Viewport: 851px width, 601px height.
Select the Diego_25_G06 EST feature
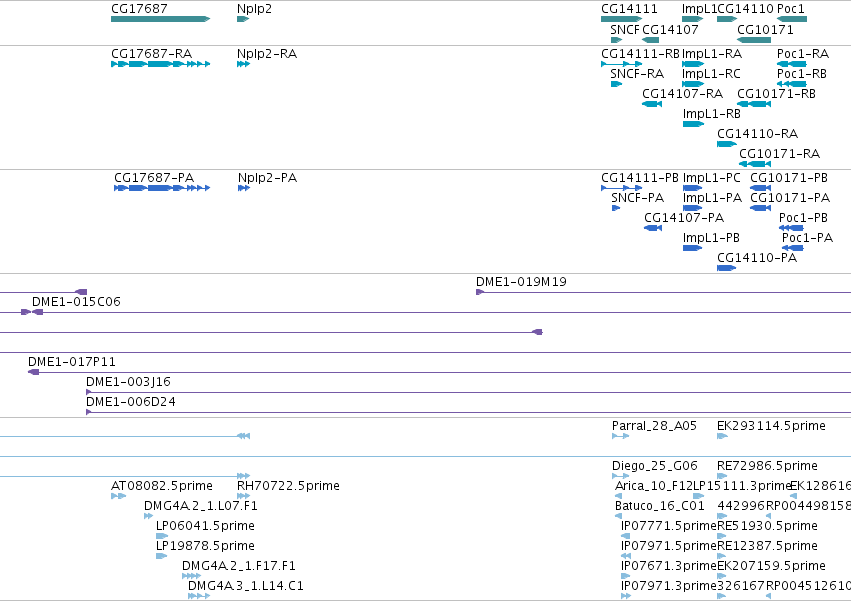[x=620, y=476]
